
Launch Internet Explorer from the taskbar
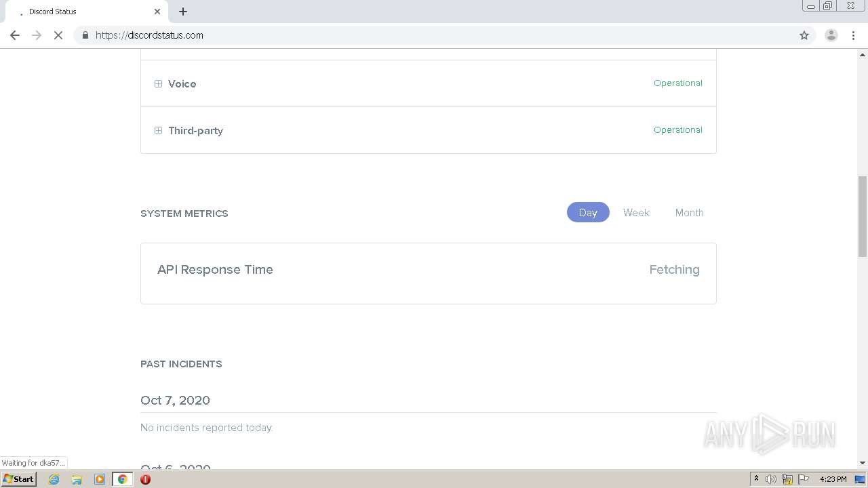pyautogui.click(x=54, y=479)
